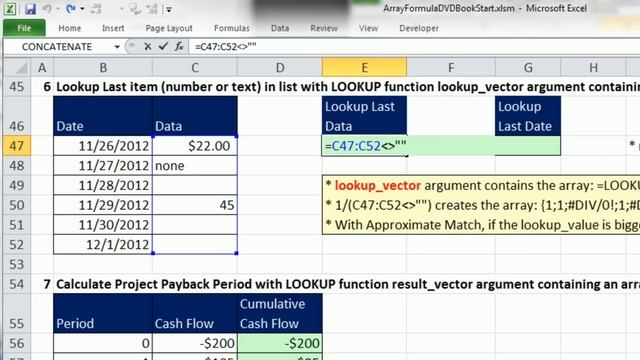This screenshot has width=640, height=360.
Task: Click the Undo arrow icon
Action: point(47,9)
